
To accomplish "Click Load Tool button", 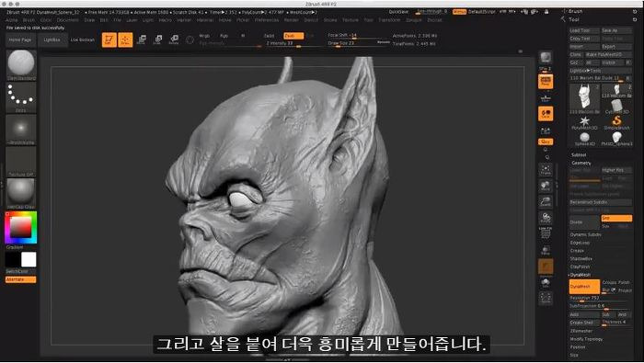I will coord(584,30).
